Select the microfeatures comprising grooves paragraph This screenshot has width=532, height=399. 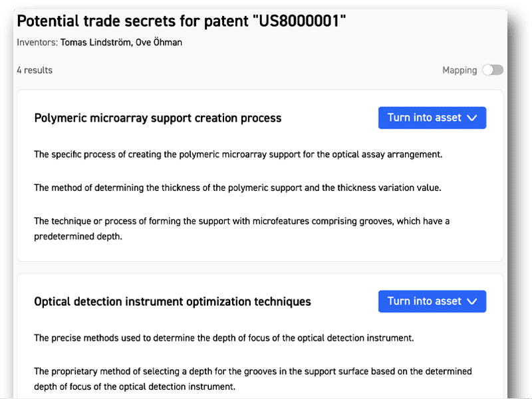point(241,221)
